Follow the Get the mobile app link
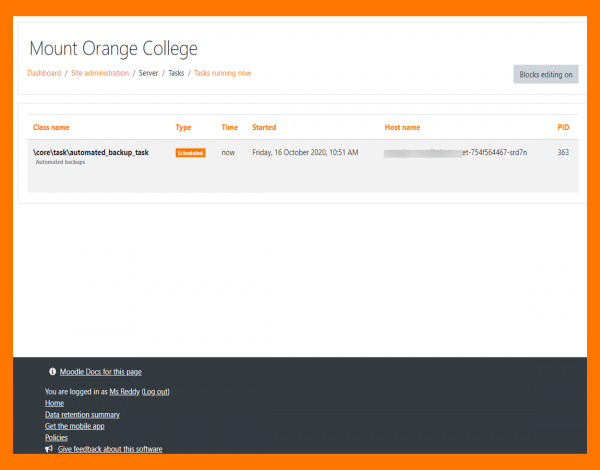 [75, 426]
